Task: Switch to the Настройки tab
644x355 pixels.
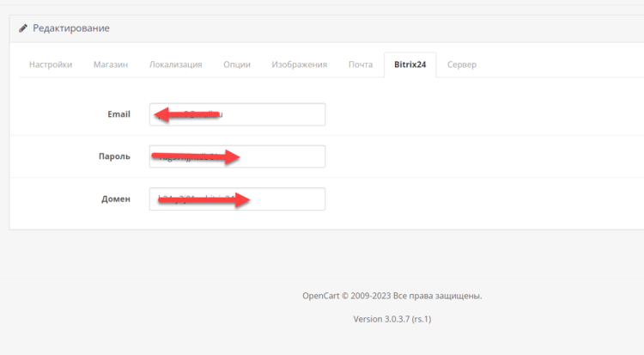Action: coord(51,64)
